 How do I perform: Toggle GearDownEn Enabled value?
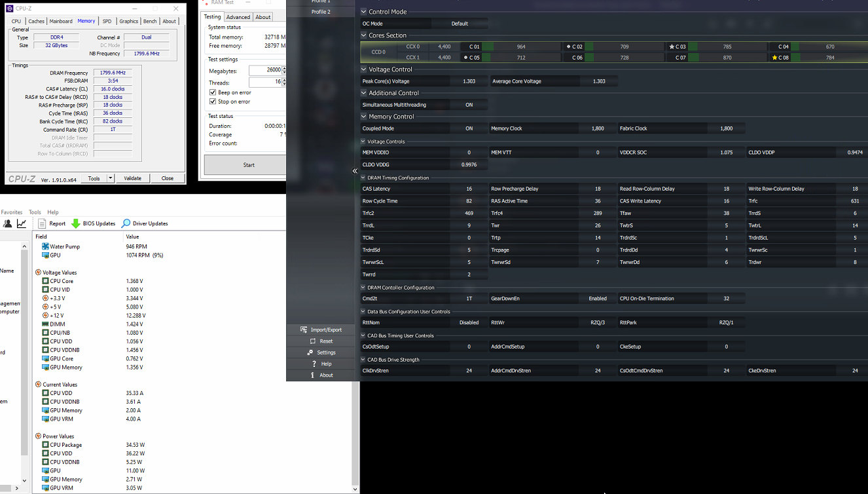coord(597,298)
